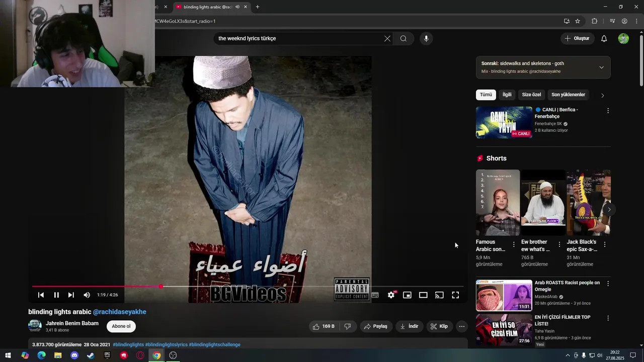
Task: Bookmark this page with the star
Action: pos(578,21)
